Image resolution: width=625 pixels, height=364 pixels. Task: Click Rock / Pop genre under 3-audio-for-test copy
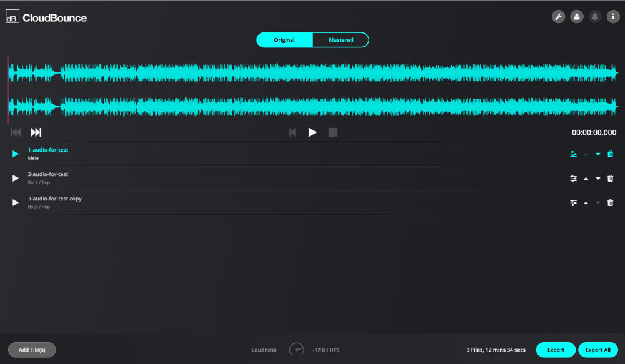[x=39, y=207]
